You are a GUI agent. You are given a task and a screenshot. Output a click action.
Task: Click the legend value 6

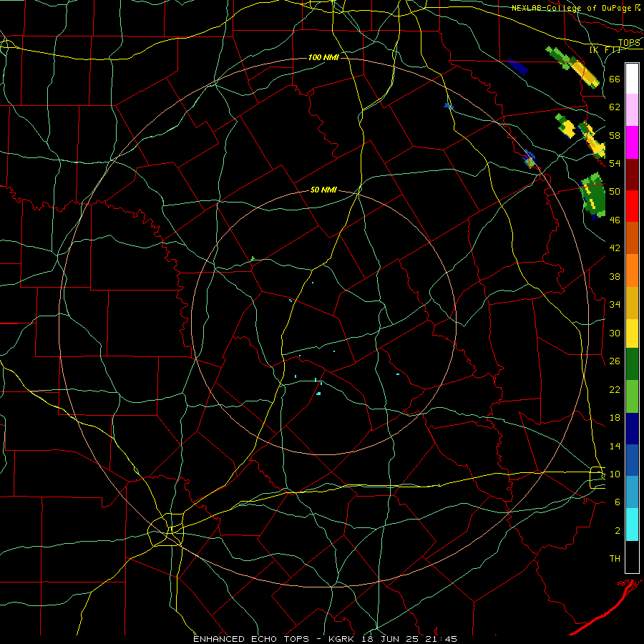(617, 502)
